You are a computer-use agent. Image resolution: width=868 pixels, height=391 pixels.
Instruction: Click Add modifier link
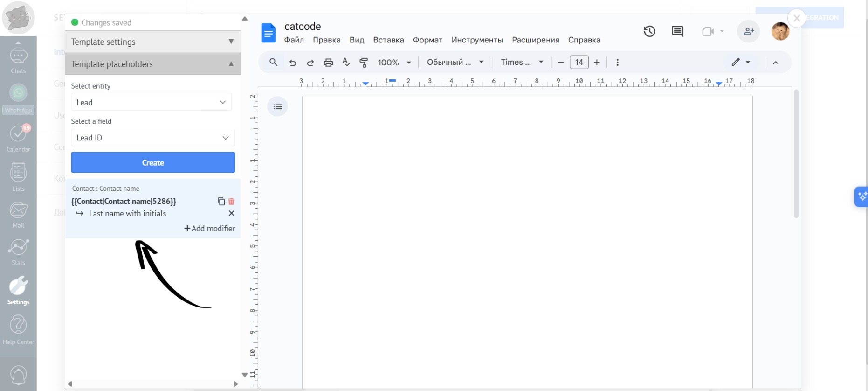tap(209, 229)
